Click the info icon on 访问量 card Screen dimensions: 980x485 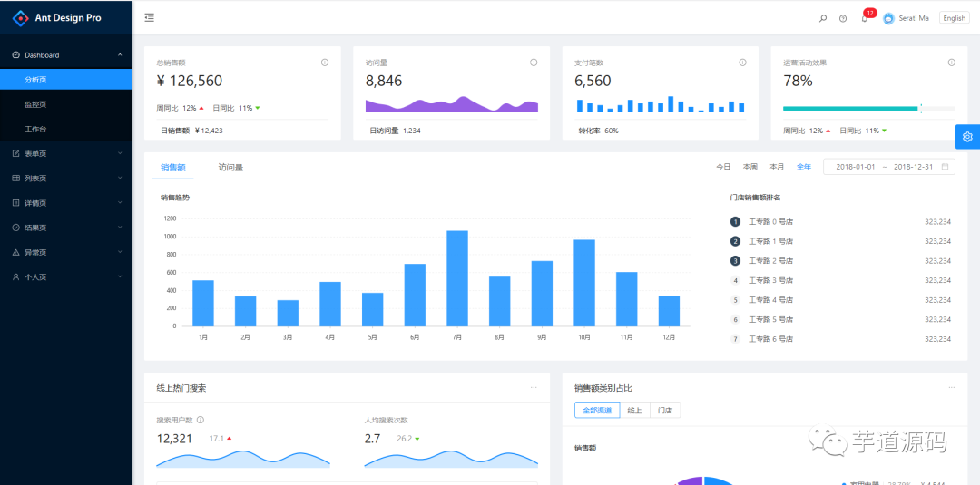click(x=534, y=63)
